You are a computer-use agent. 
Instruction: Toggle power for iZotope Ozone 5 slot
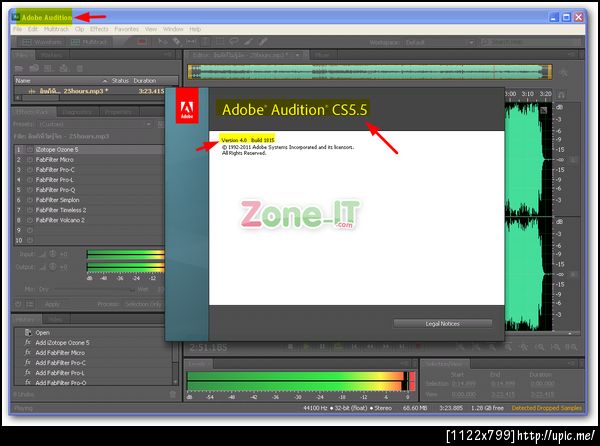[30, 150]
